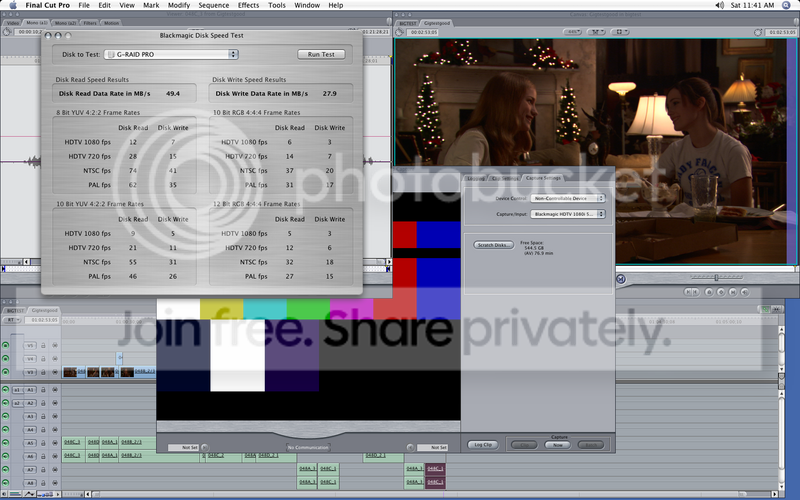Toggle Auto Select on track V4
The width and height of the screenshot is (800, 500).
[x=55, y=359]
